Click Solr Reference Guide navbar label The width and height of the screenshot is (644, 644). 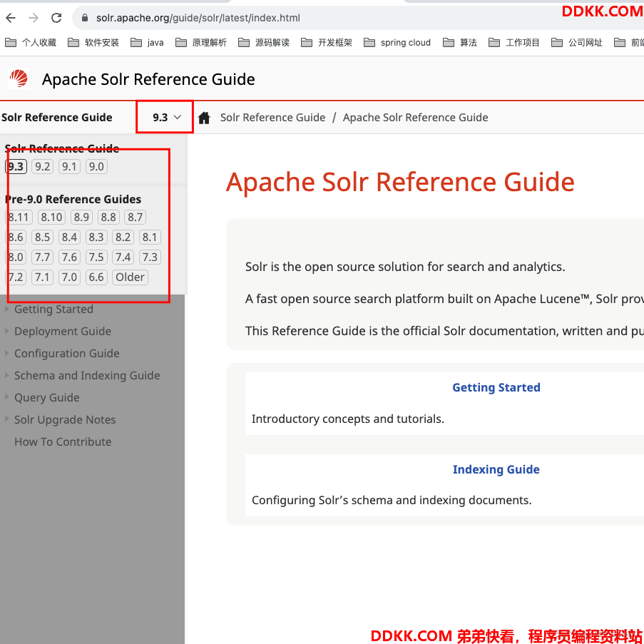click(56, 118)
